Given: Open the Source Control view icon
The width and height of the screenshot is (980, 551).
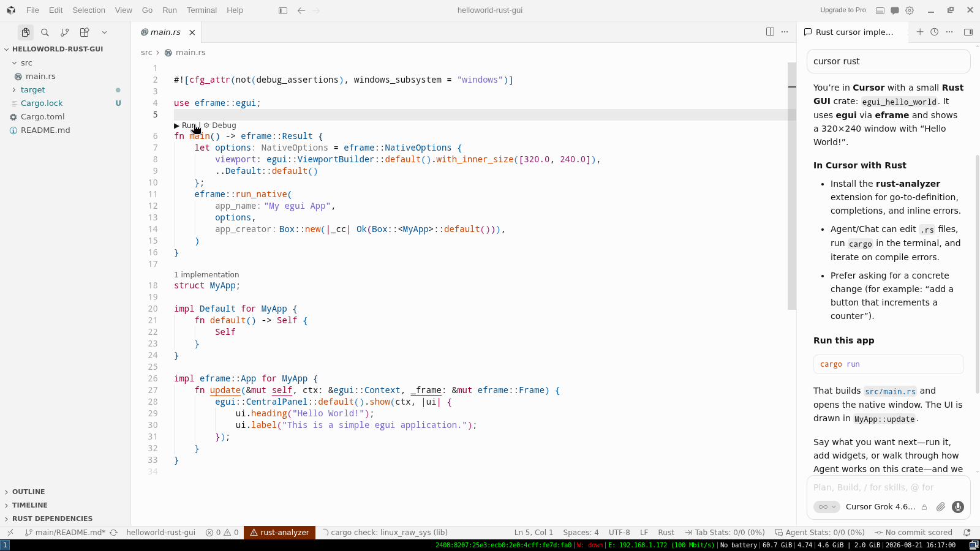Looking at the screenshot, I should (65, 32).
